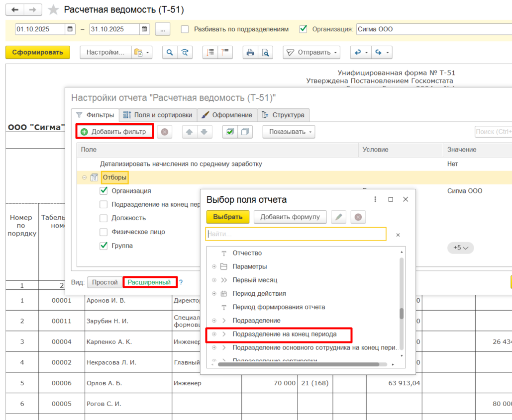Click the Найти search field in field chooser
Screen dimensions: 512x420
(296, 234)
